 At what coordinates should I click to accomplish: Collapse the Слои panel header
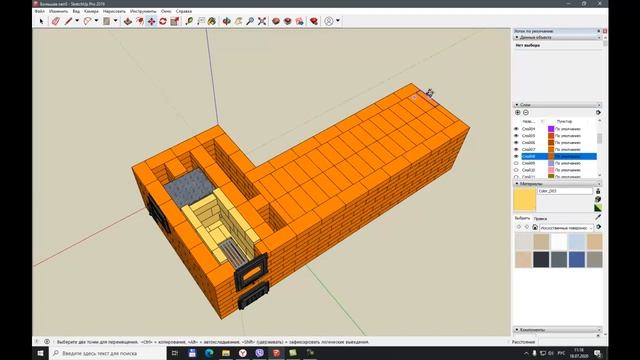[558, 105]
